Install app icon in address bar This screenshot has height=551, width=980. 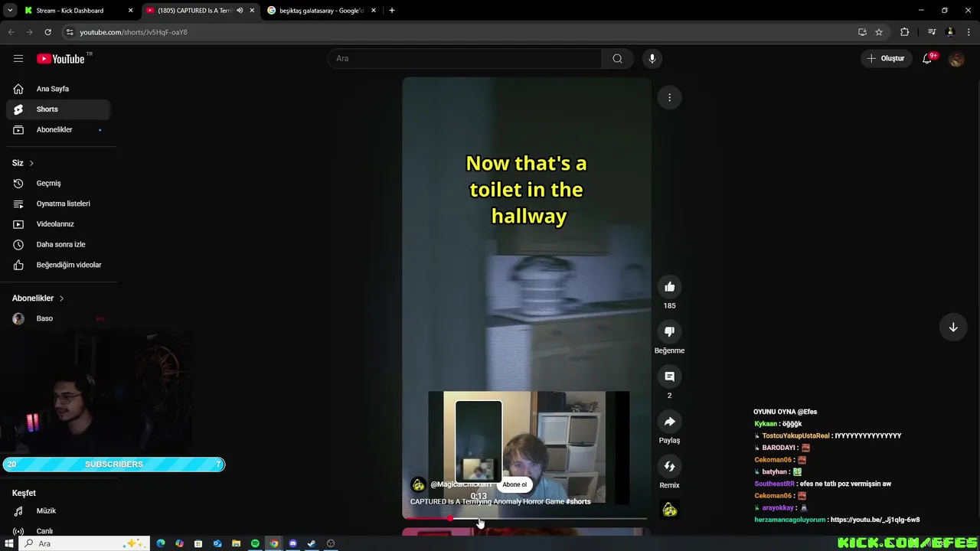(862, 32)
